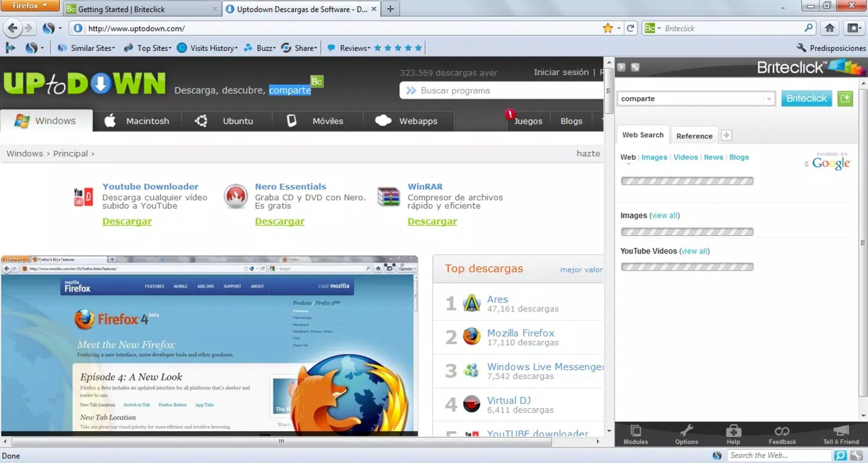Select the Ubuntu platform tab

[x=225, y=121]
